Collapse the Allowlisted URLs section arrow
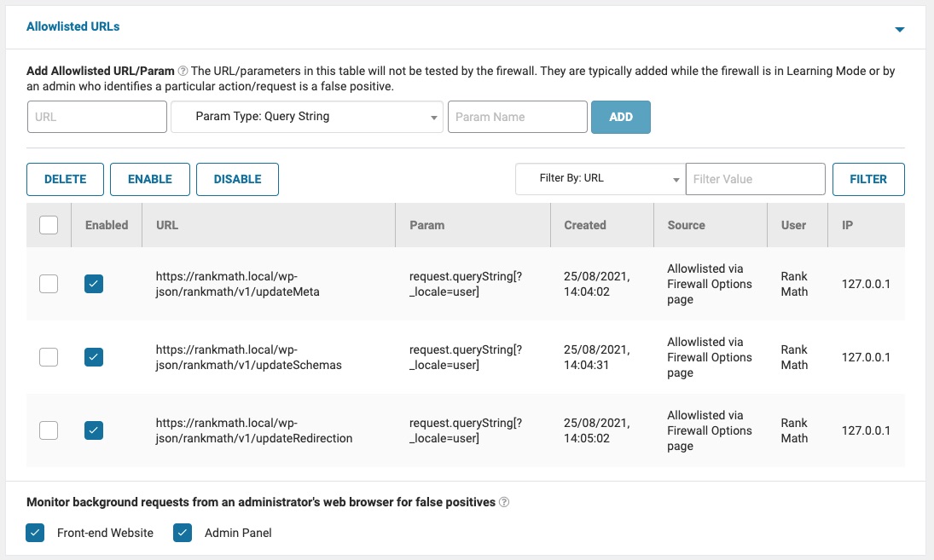This screenshot has width=934, height=560. pyautogui.click(x=899, y=29)
